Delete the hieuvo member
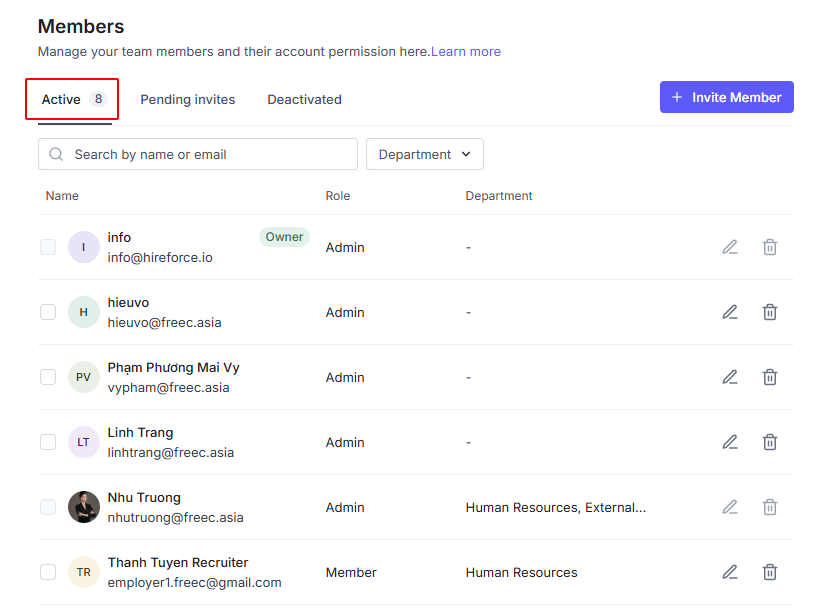This screenshot has height=611, width=838. [770, 312]
